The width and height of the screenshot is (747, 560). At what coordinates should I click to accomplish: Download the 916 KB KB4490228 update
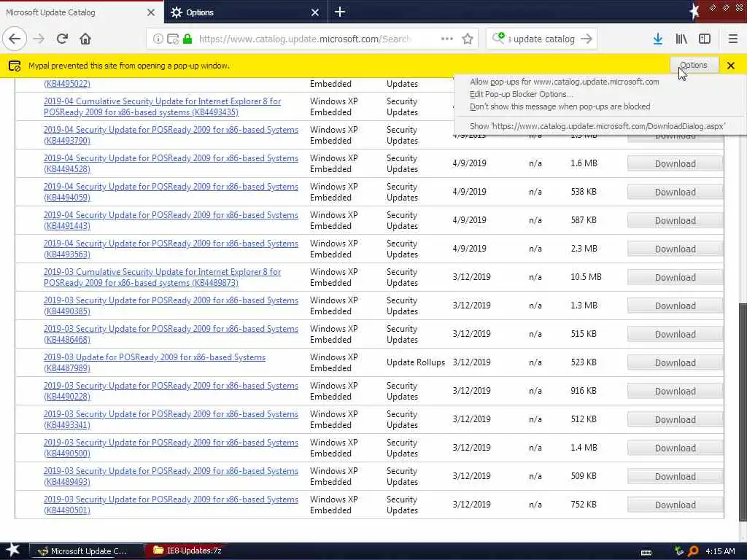675,391
